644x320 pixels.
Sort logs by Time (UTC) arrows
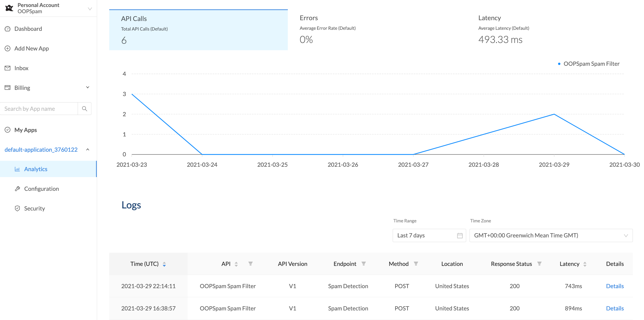tap(164, 264)
